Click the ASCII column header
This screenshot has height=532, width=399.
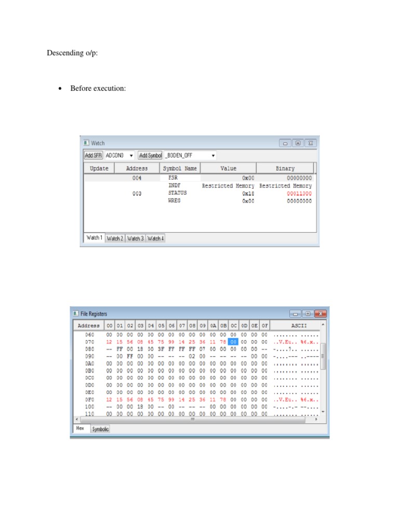coord(299,325)
